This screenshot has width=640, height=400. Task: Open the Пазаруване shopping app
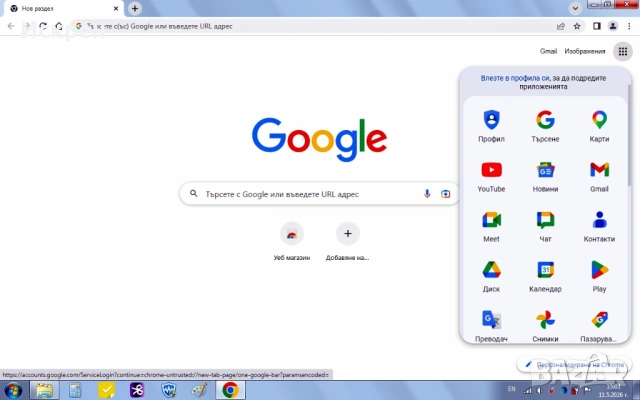pos(599,325)
